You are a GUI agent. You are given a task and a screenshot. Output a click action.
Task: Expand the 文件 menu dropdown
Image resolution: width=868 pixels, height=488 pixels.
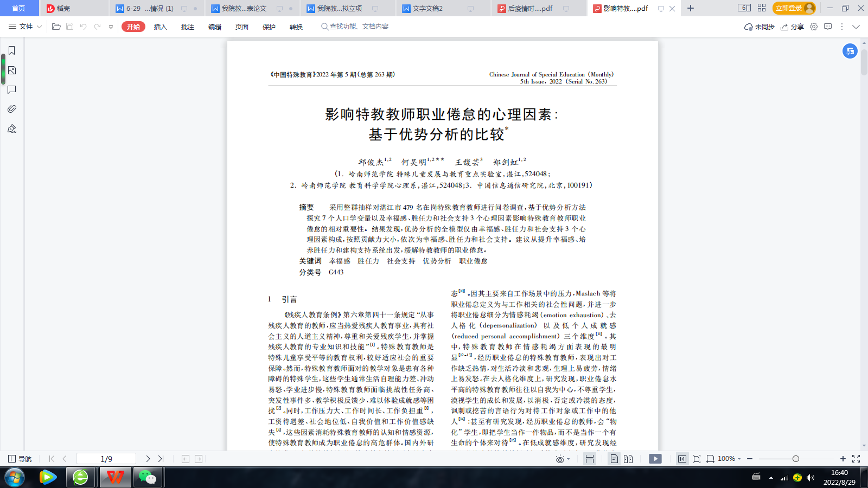point(25,27)
